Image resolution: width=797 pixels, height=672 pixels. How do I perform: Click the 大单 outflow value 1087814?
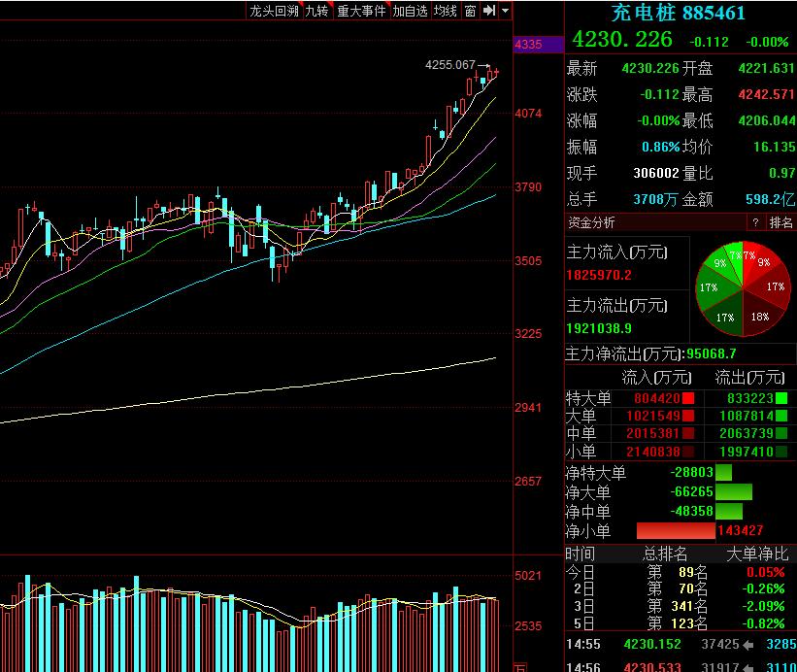click(747, 416)
